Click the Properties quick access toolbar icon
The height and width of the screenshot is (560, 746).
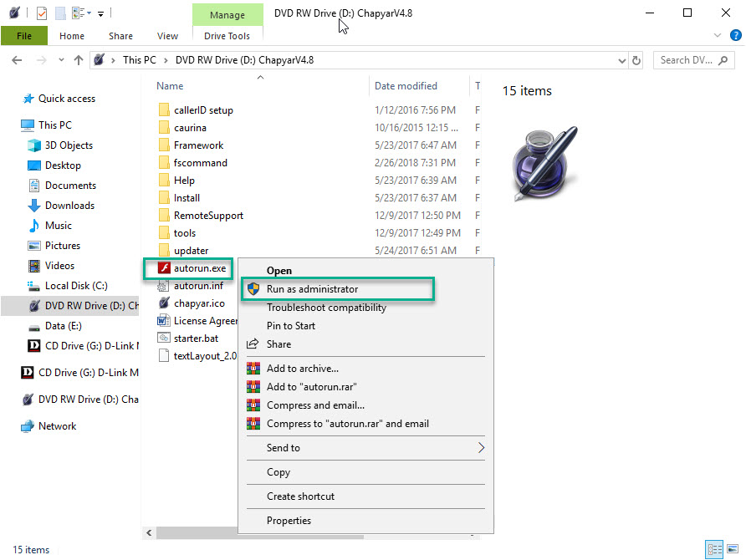(41, 13)
